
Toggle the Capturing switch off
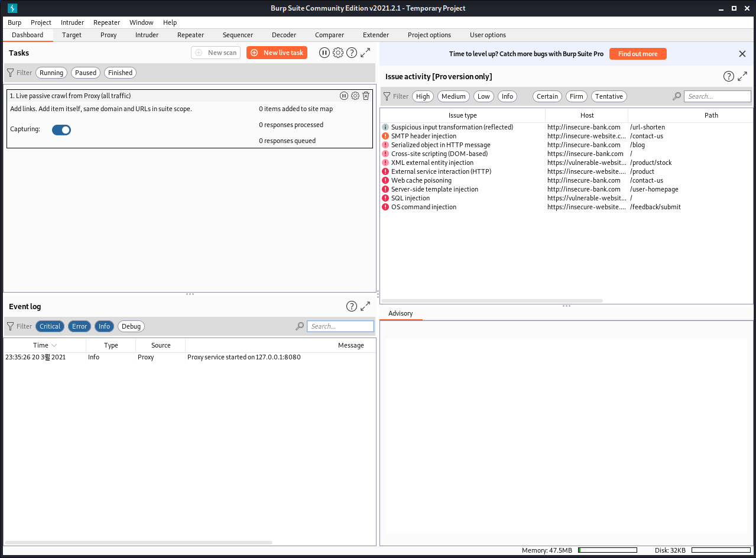coord(61,130)
